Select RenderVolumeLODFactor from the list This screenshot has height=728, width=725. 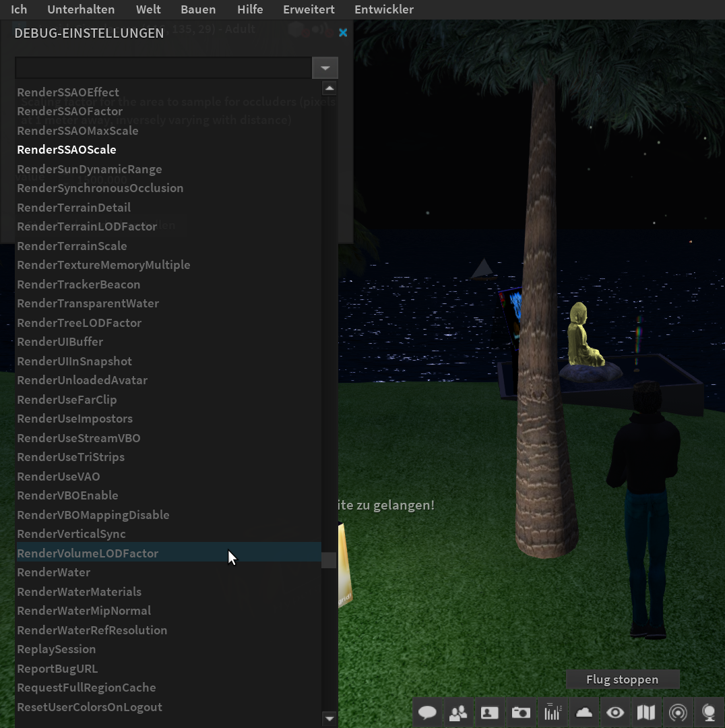point(88,553)
